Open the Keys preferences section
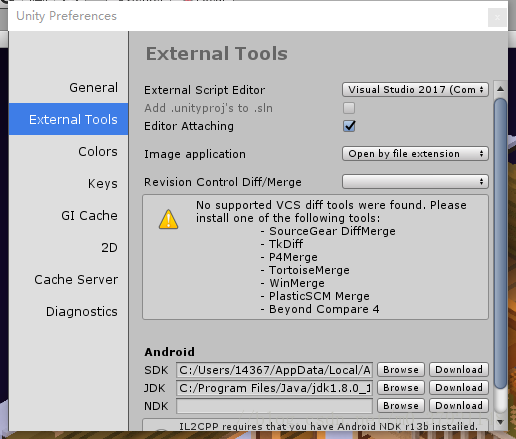This screenshot has height=439, width=516. point(102,184)
